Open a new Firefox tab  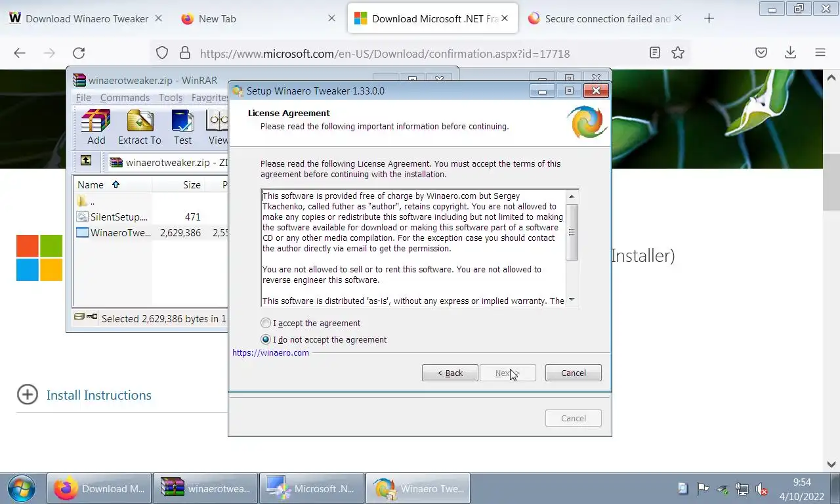[709, 18]
